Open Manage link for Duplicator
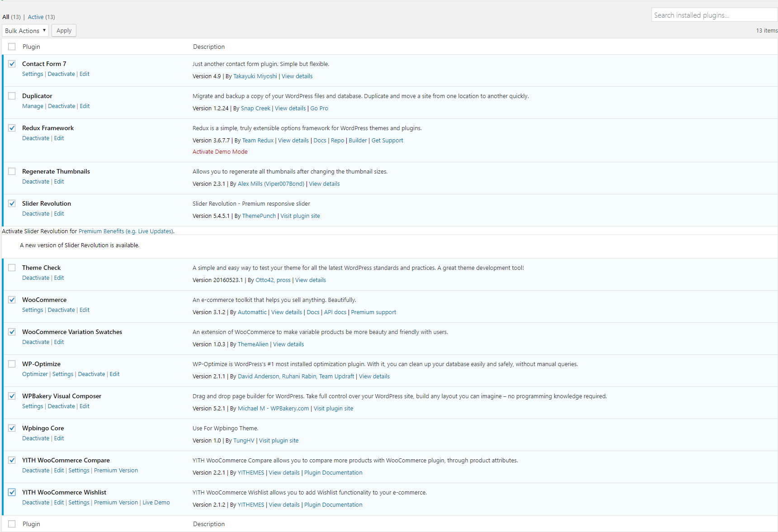This screenshot has width=778, height=532. tap(33, 106)
